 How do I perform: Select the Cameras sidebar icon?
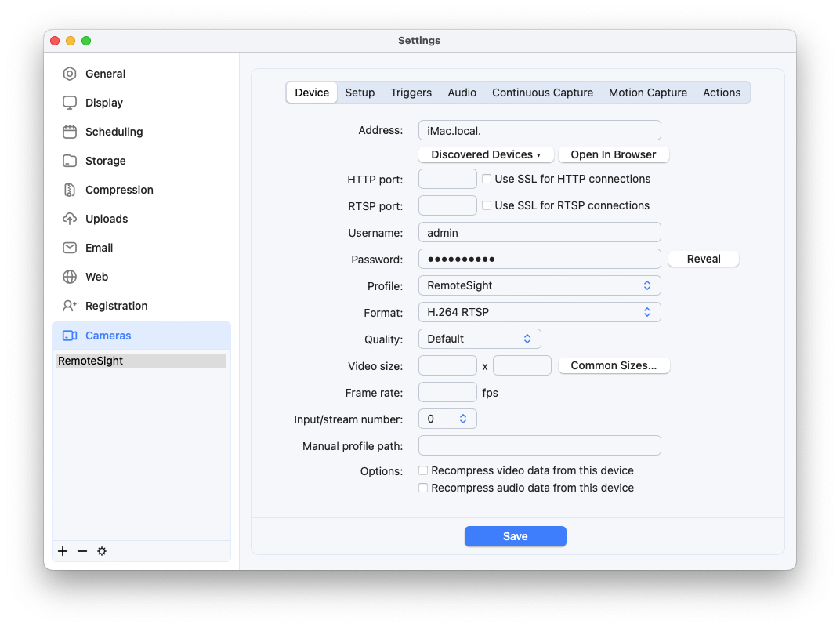tap(70, 336)
